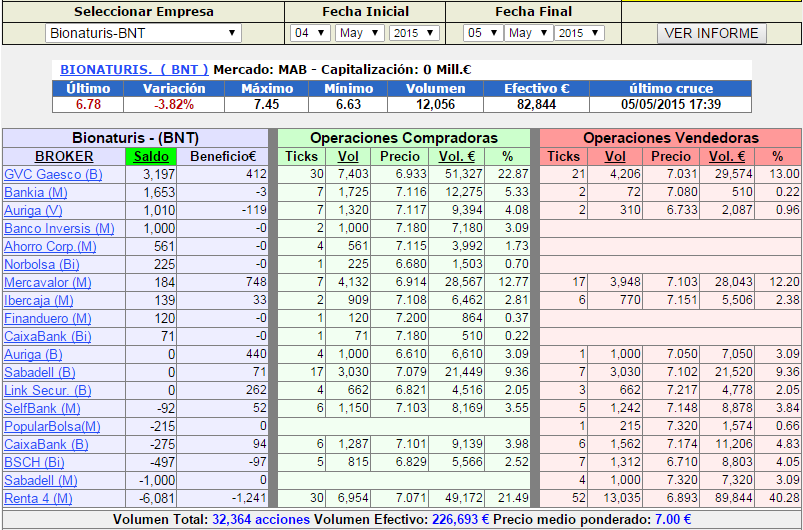This screenshot has width=803, height=530.
Task: Sort by Vol in Operaciones Compradoras
Action: click(x=348, y=156)
